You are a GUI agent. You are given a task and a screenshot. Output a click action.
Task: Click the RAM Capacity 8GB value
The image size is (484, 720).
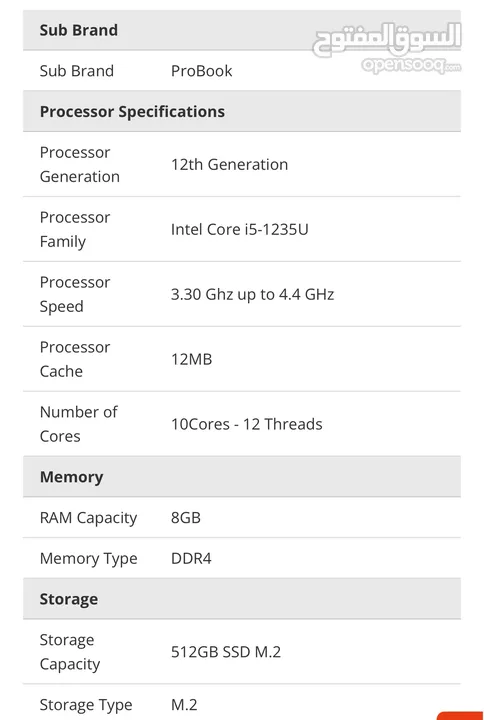click(x=186, y=518)
